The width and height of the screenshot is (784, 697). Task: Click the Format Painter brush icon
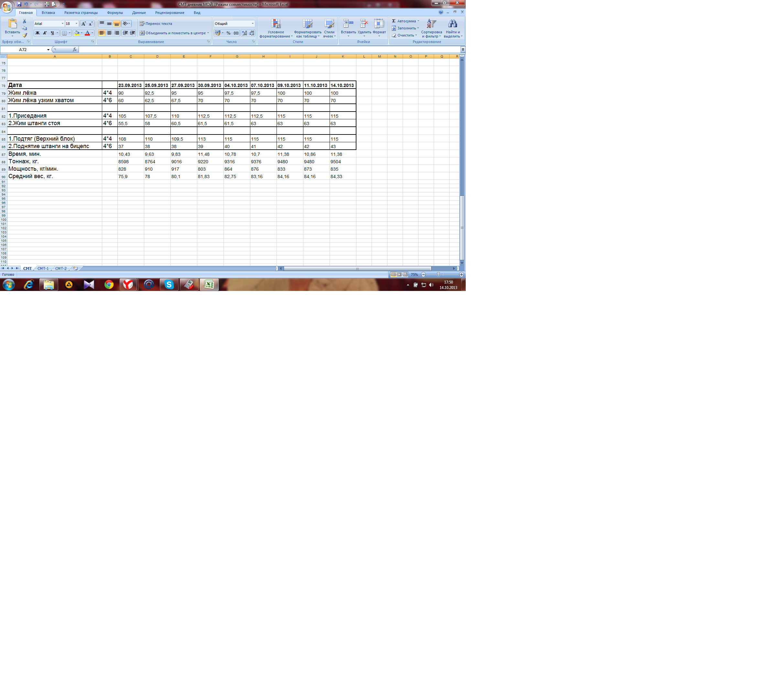point(25,35)
